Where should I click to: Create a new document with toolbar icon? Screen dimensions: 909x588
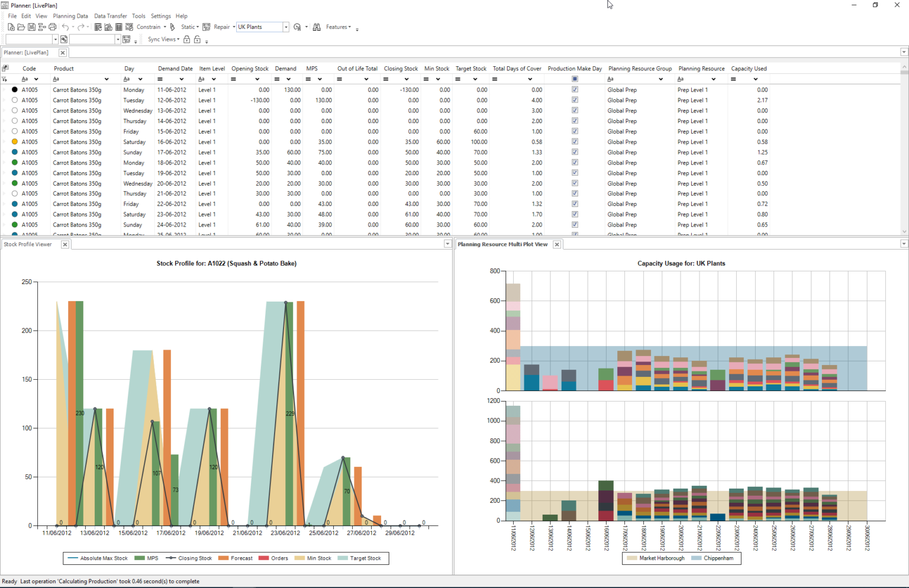tap(11, 27)
